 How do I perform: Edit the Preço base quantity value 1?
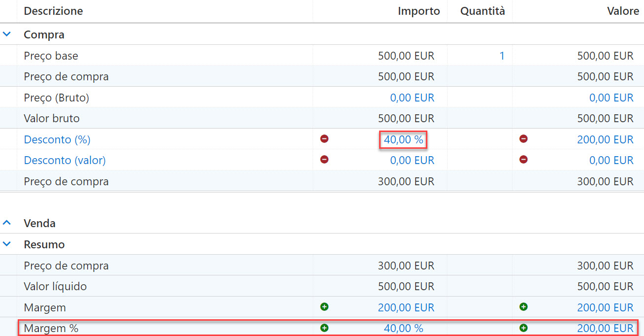502,56
